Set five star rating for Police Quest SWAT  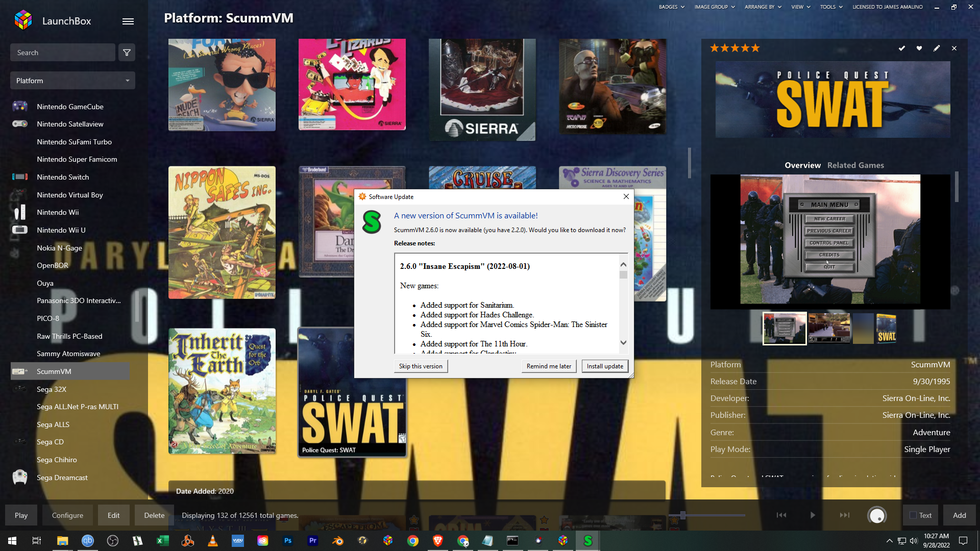pyautogui.click(x=755, y=48)
